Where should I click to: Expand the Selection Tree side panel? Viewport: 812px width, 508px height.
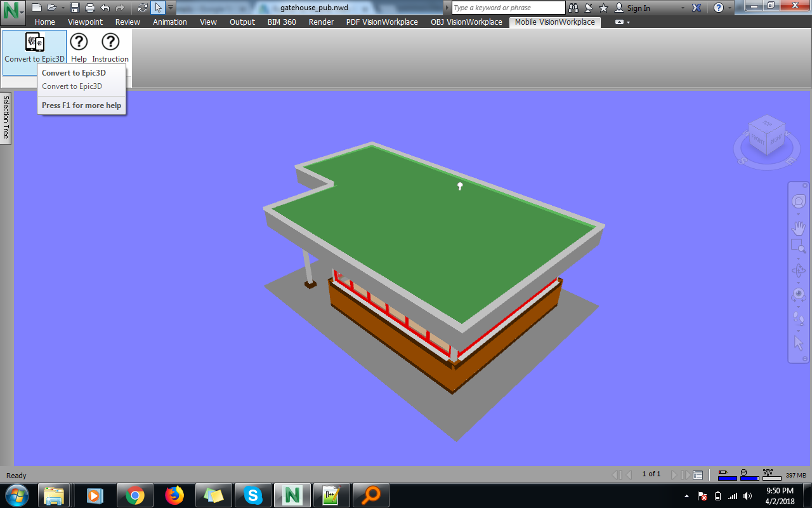[6, 118]
